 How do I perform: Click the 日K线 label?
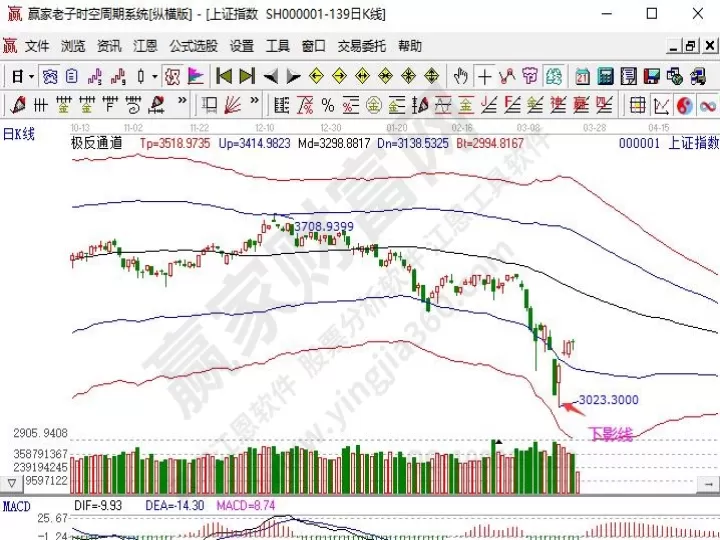pos(19,134)
